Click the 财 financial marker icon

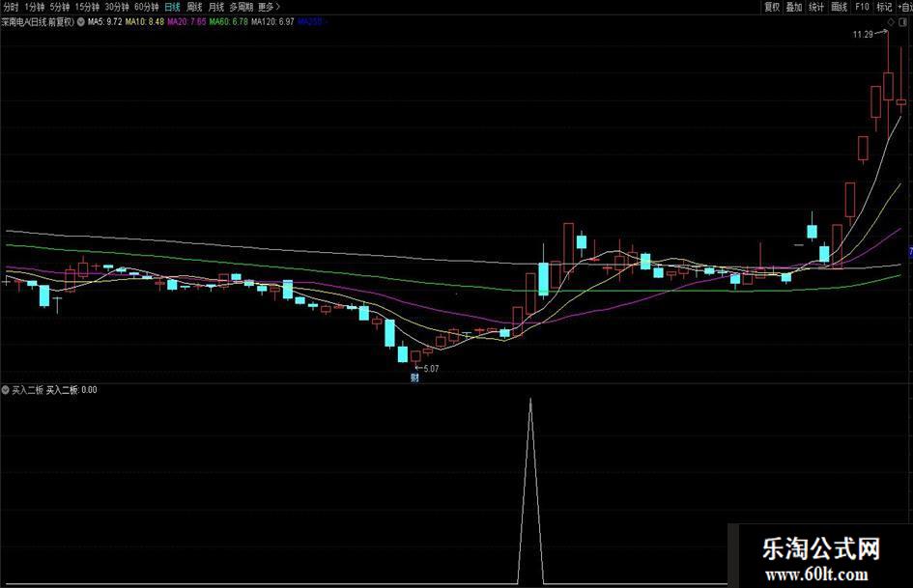pyautogui.click(x=414, y=378)
